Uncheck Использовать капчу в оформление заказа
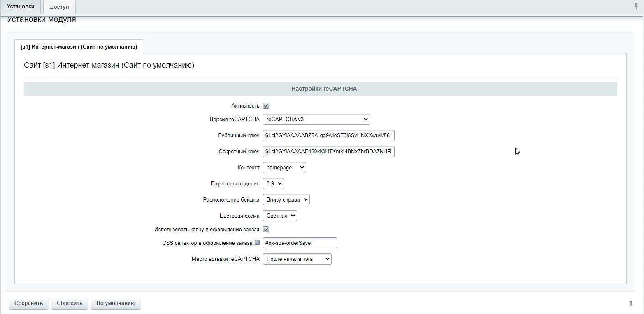The height and width of the screenshot is (314, 644). point(266,229)
